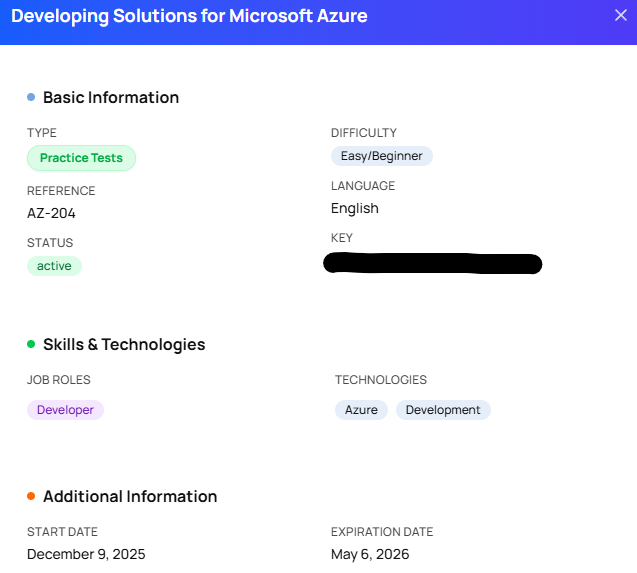Select the Practice Tests type badge

click(x=81, y=158)
